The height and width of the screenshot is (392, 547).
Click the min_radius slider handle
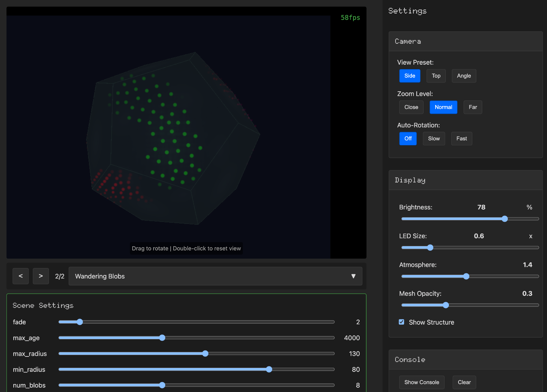click(x=269, y=369)
